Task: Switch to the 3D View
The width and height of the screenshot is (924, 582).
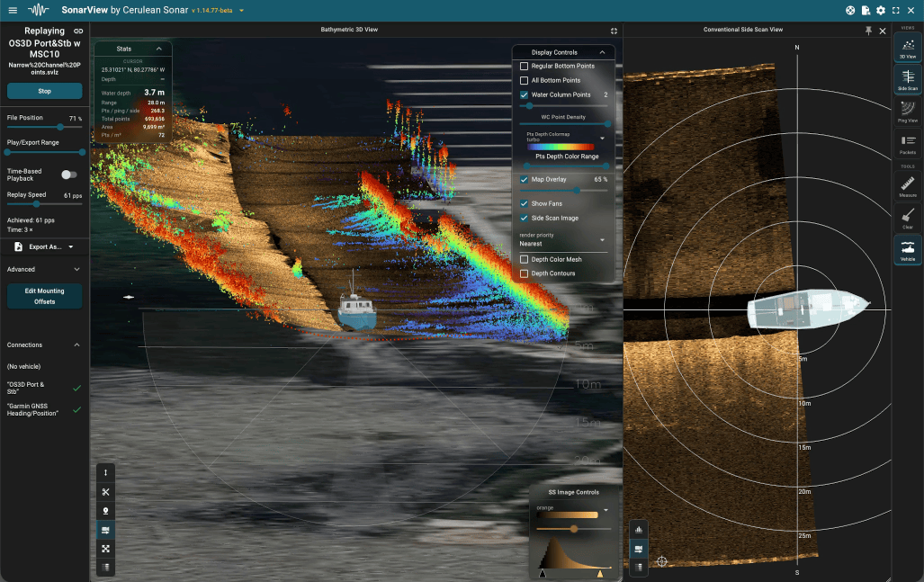Action: point(908,47)
